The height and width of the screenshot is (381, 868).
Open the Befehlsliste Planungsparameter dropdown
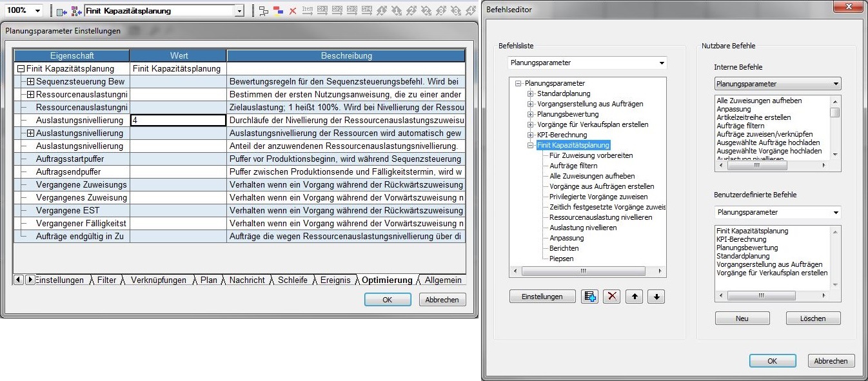click(661, 63)
